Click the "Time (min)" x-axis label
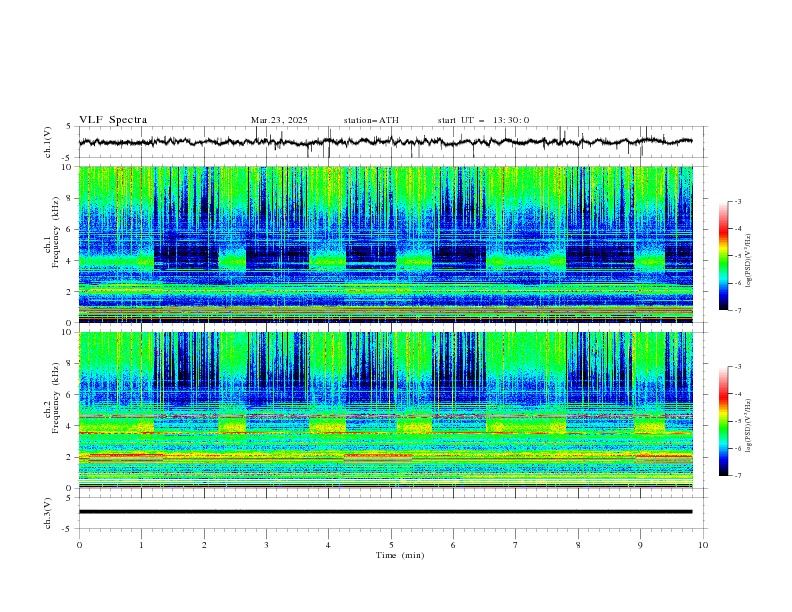The width and height of the screenshot is (792, 612). (x=400, y=555)
